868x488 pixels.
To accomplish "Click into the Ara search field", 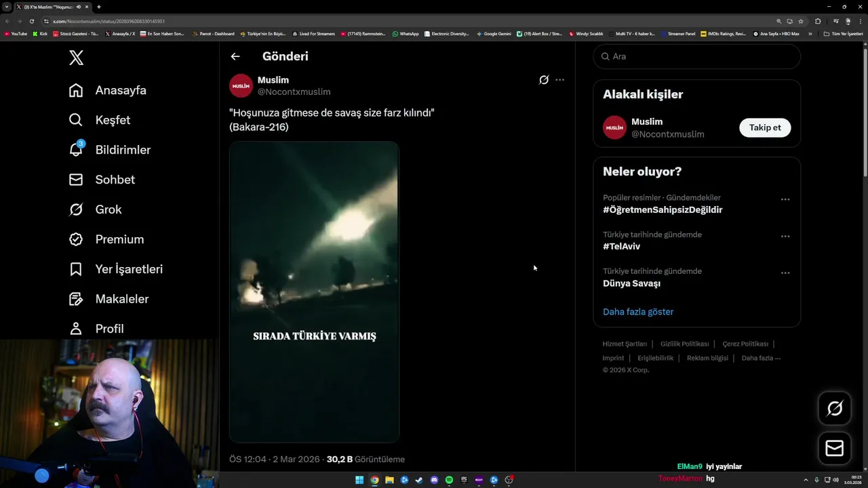I will point(697,56).
